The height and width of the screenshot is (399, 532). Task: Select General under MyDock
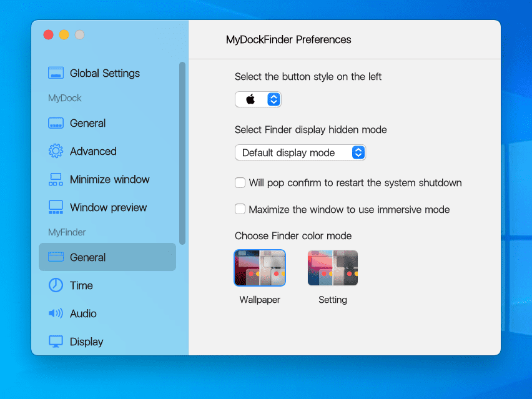pos(107,123)
